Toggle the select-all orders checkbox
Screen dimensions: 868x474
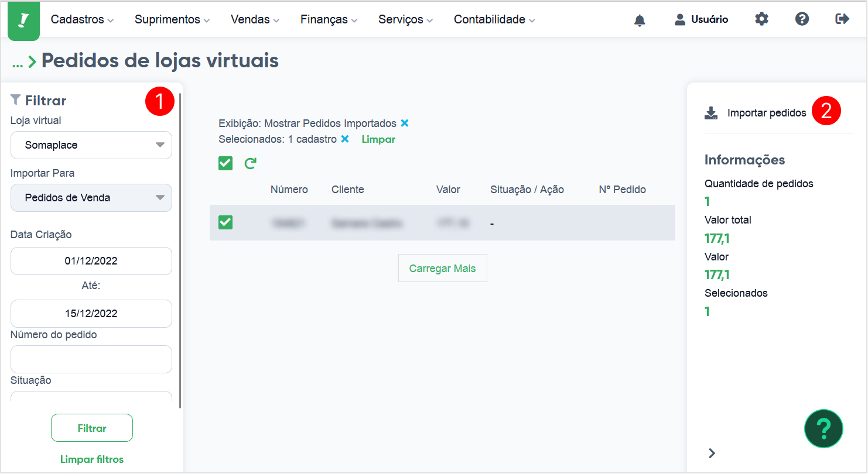(225, 163)
